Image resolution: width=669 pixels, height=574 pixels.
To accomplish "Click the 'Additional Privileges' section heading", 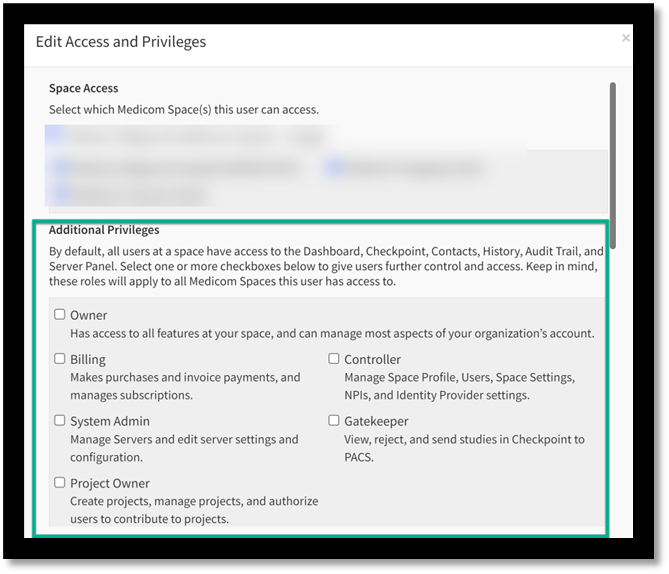I will tap(104, 230).
